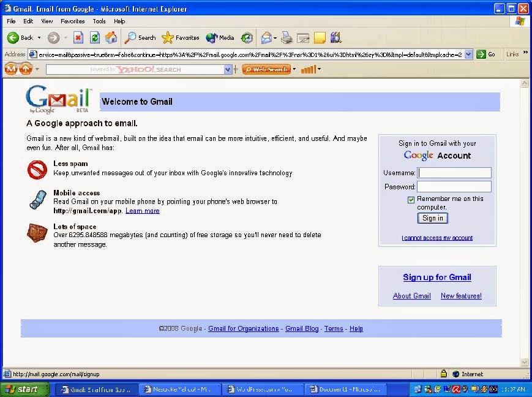Click the security lock status icon
The height and width of the screenshot is (397, 532).
point(443,374)
